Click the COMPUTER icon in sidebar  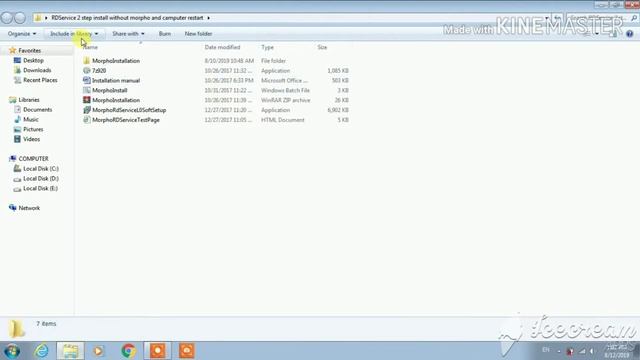[13, 158]
